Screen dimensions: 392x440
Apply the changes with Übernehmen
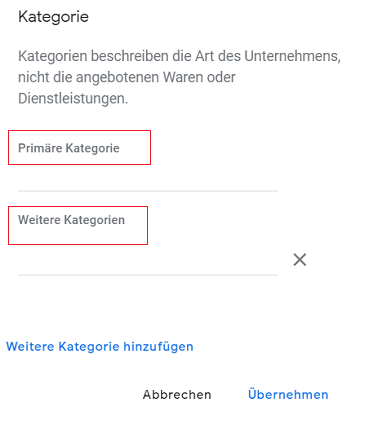(x=288, y=394)
